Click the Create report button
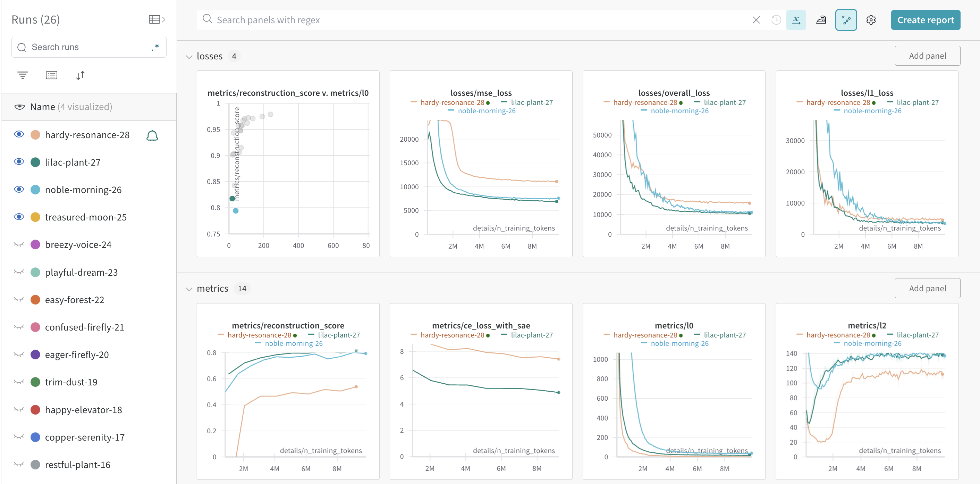Image resolution: width=980 pixels, height=484 pixels. tap(925, 20)
